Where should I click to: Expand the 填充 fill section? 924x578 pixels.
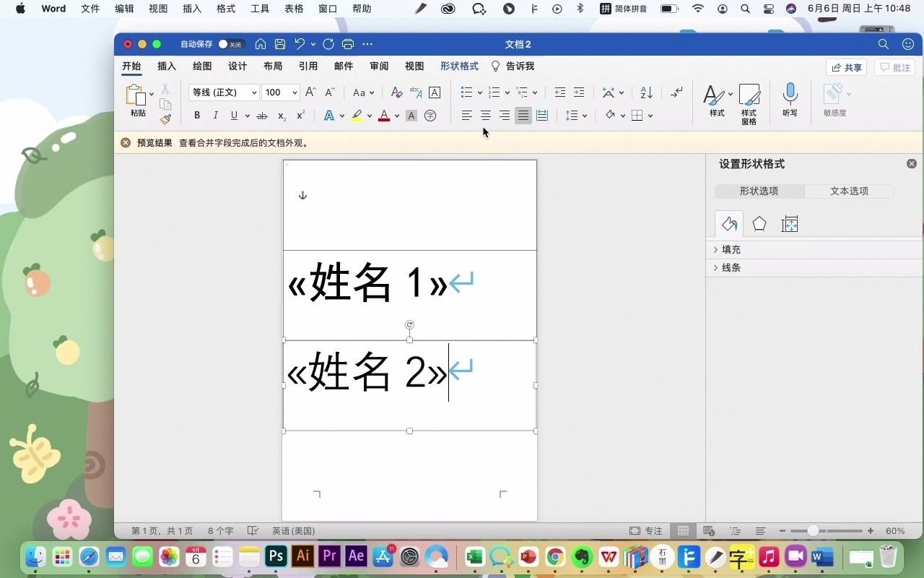pos(731,249)
